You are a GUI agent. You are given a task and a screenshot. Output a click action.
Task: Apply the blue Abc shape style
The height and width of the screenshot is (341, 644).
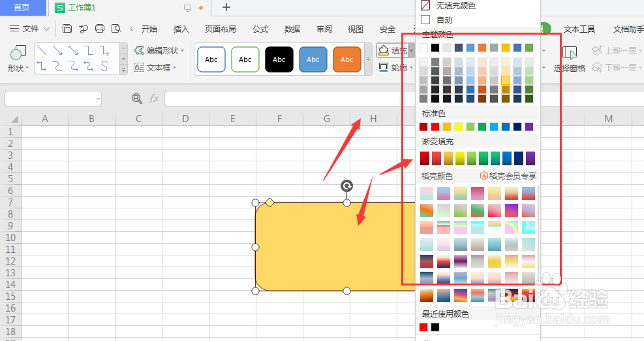pyautogui.click(x=313, y=59)
